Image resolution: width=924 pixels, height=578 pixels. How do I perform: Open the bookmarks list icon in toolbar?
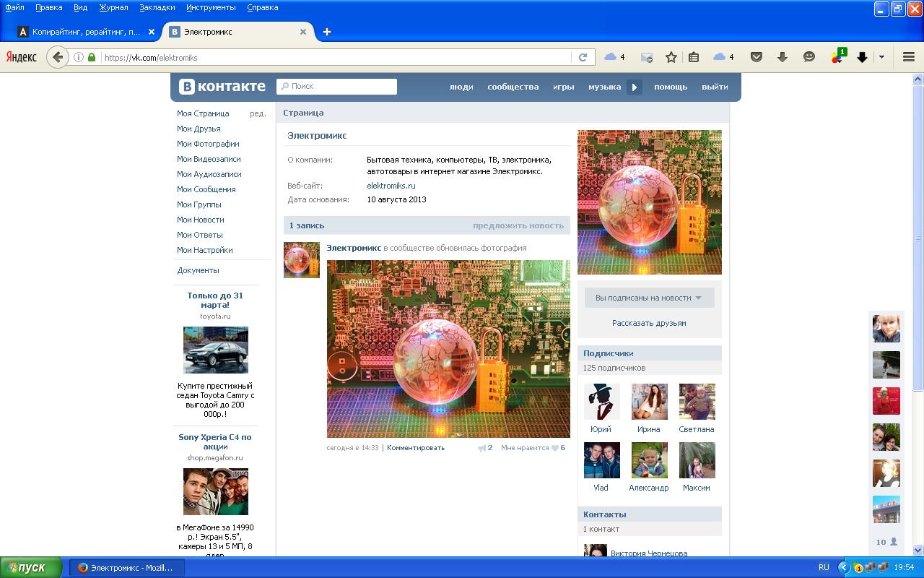click(x=693, y=57)
